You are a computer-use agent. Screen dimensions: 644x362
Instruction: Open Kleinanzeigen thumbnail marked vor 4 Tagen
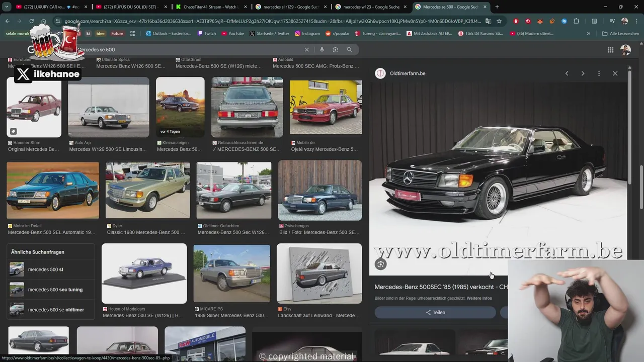180,107
